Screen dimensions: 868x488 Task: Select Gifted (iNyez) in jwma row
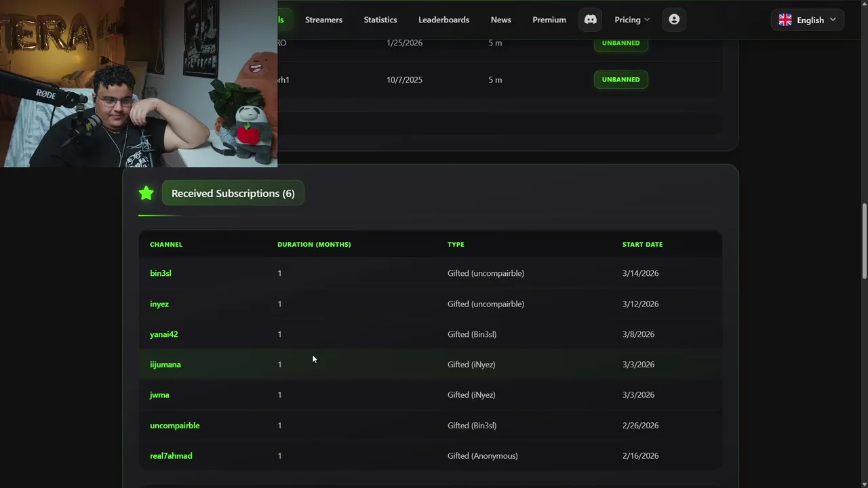(471, 394)
